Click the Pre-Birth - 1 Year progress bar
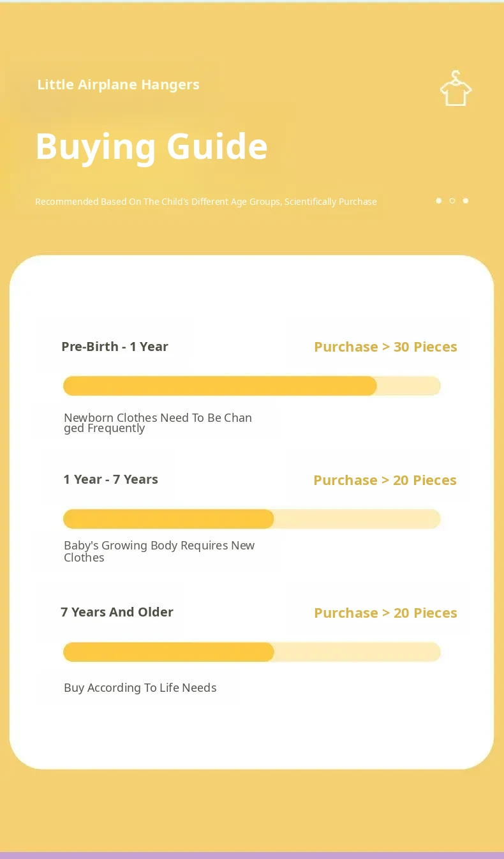Image resolution: width=504 pixels, height=859 pixels. pos(251,386)
